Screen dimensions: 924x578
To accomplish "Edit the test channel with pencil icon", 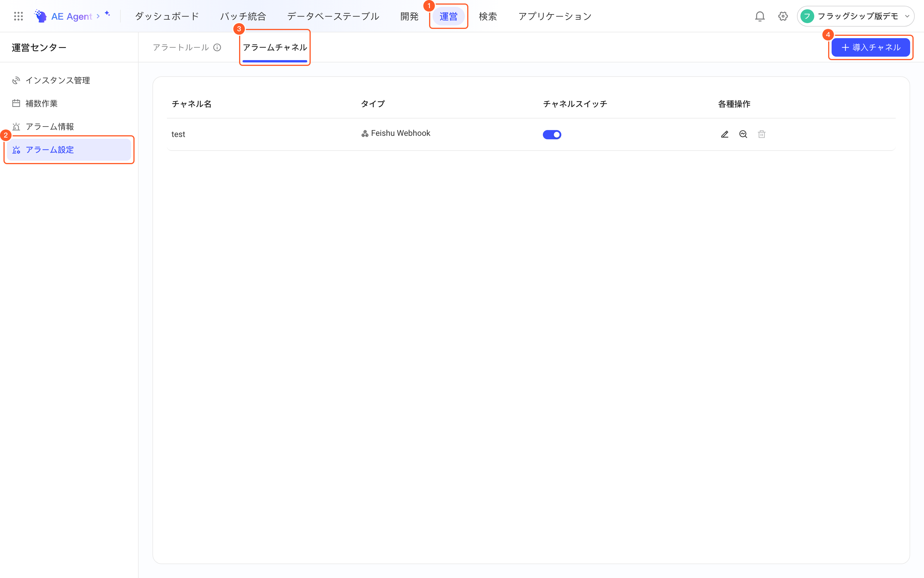I will click(x=724, y=134).
